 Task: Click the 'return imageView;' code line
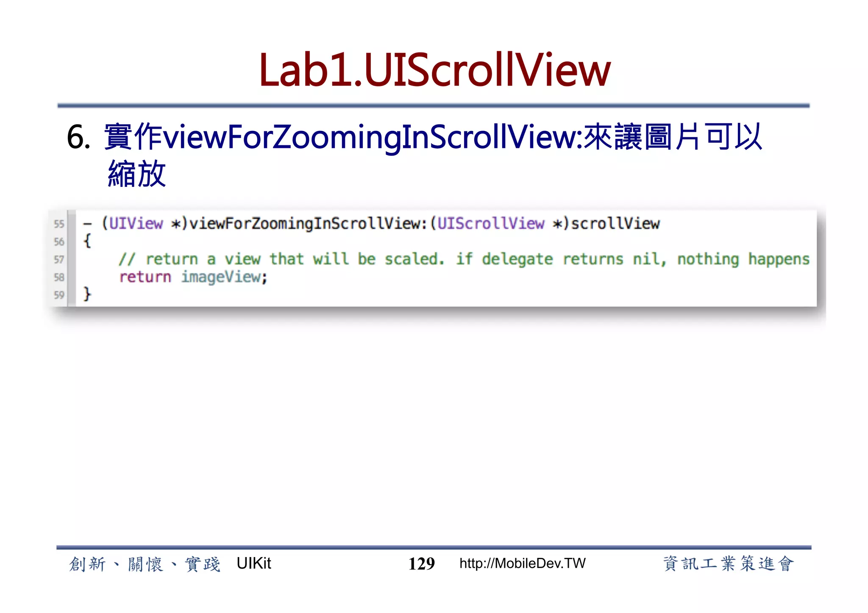(x=193, y=277)
